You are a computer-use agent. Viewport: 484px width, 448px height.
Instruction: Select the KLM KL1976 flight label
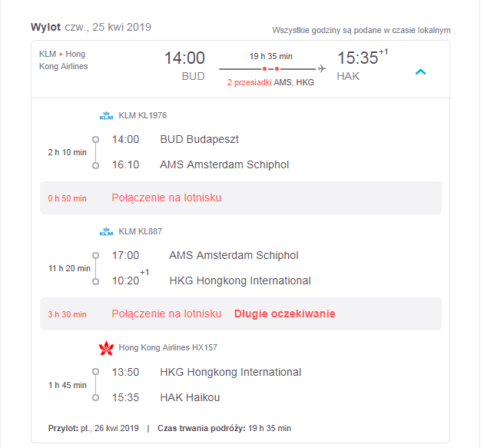[x=143, y=115]
